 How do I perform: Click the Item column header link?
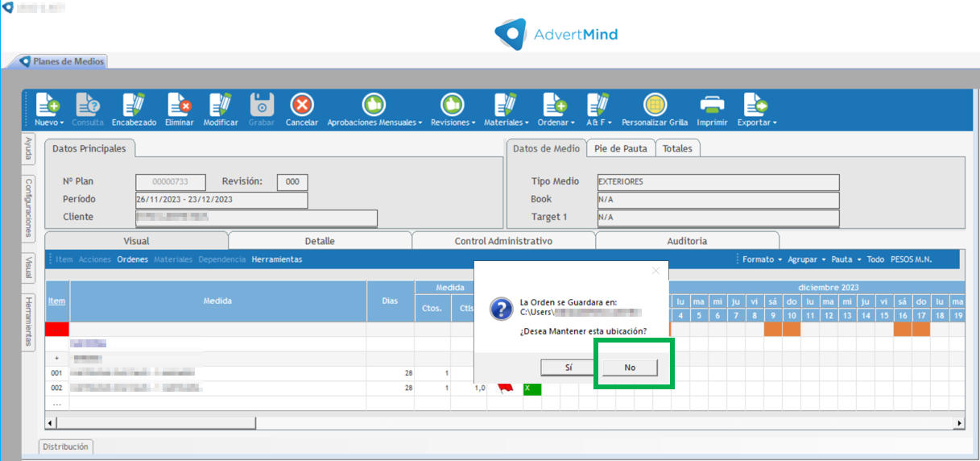click(56, 301)
